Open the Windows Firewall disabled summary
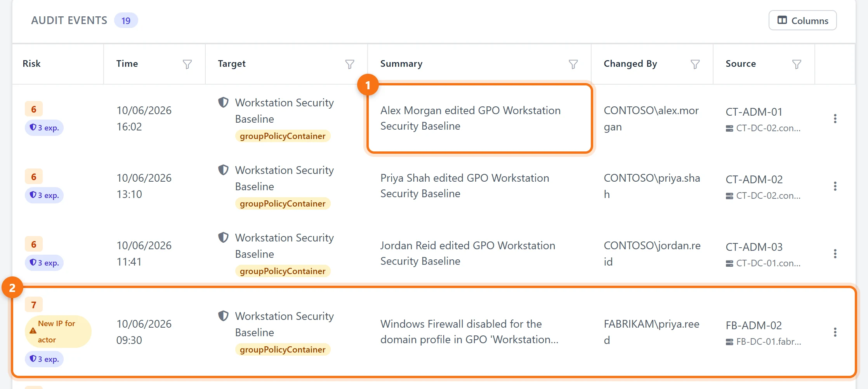The image size is (868, 389). click(x=469, y=332)
